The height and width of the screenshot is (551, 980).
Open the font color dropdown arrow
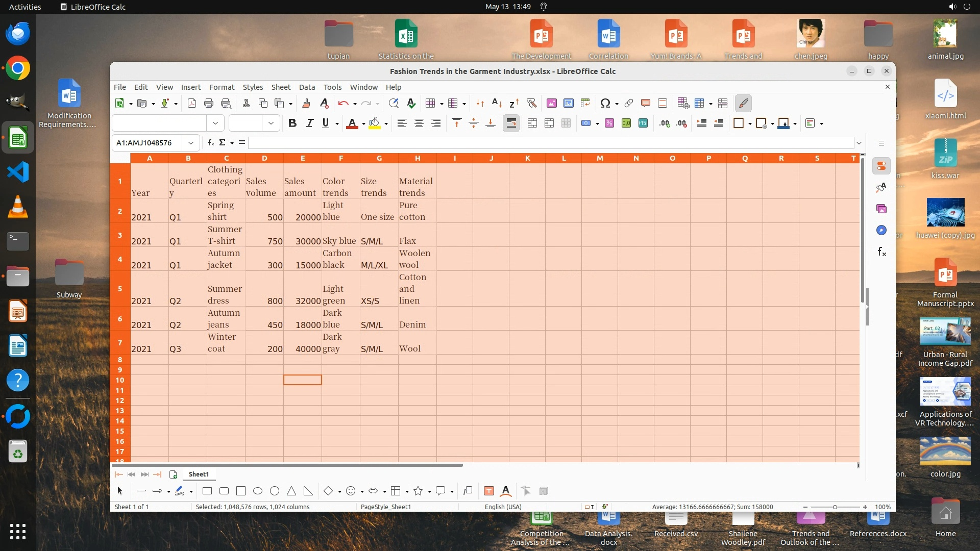pos(363,124)
